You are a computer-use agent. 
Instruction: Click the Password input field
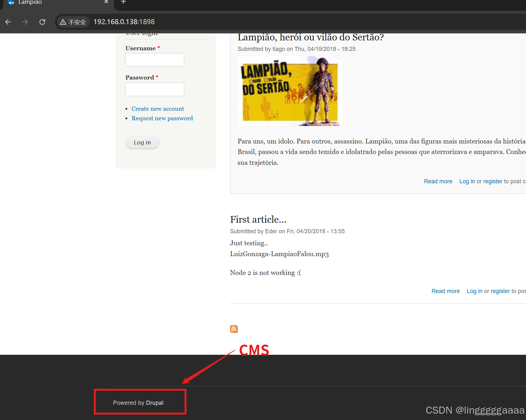tap(155, 89)
